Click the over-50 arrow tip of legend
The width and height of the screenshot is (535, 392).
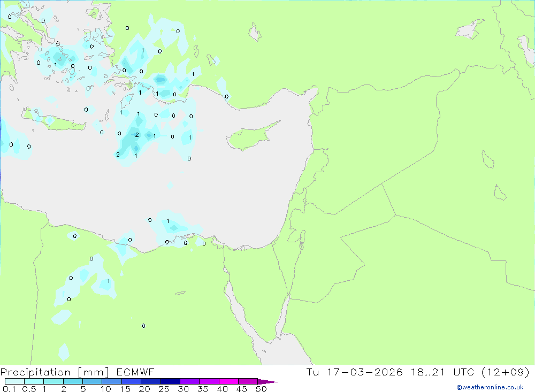(x=267, y=381)
